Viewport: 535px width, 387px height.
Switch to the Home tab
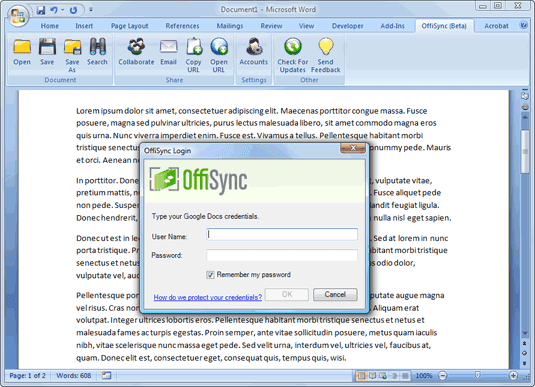click(x=50, y=26)
